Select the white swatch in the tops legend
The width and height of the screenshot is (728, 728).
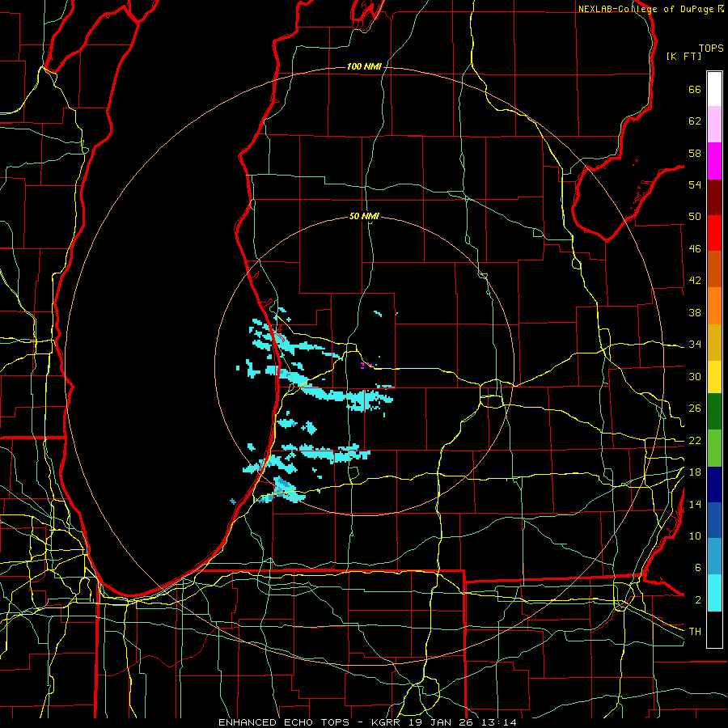[714, 89]
